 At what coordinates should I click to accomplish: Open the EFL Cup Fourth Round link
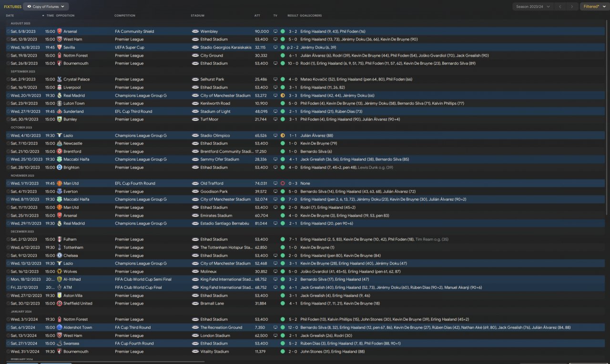pyautogui.click(x=135, y=183)
